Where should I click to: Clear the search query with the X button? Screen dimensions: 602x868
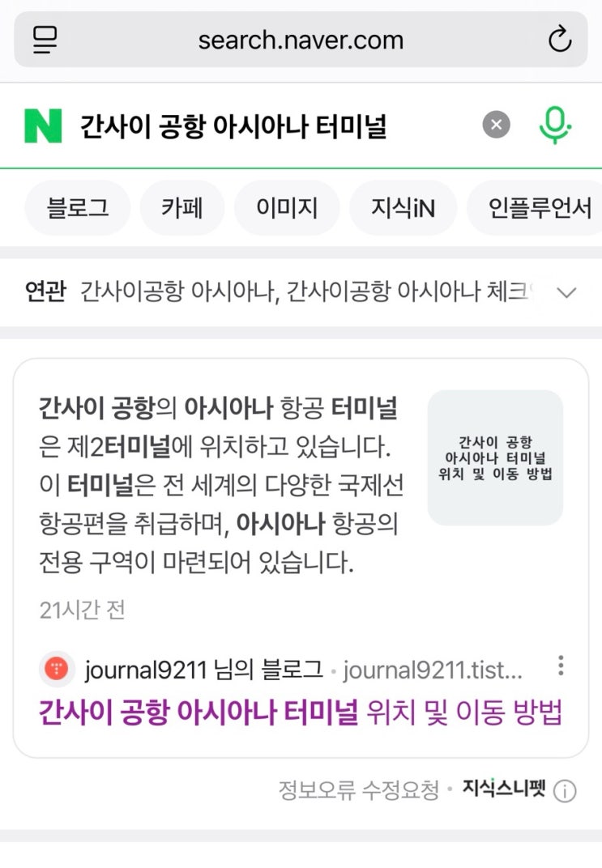496,125
